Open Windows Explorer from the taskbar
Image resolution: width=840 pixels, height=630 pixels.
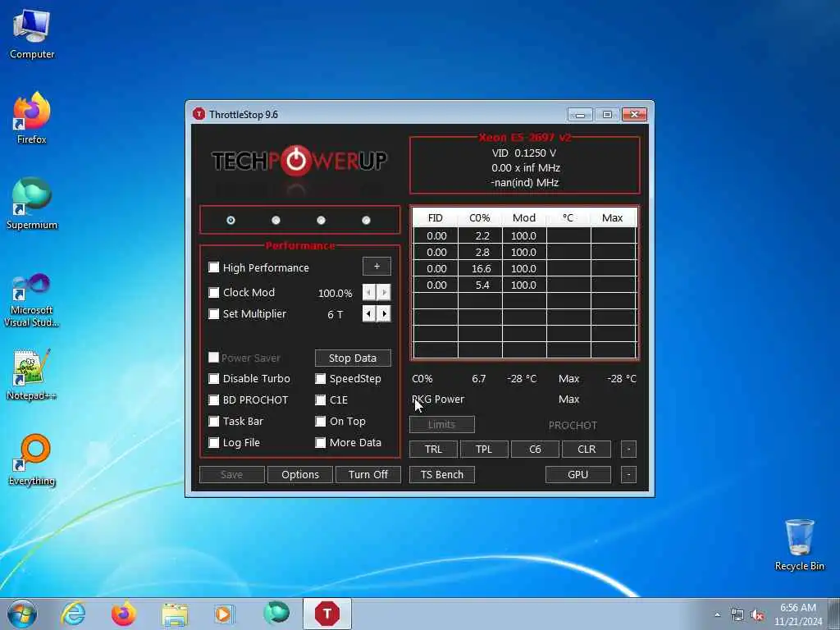(x=175, y=614)
